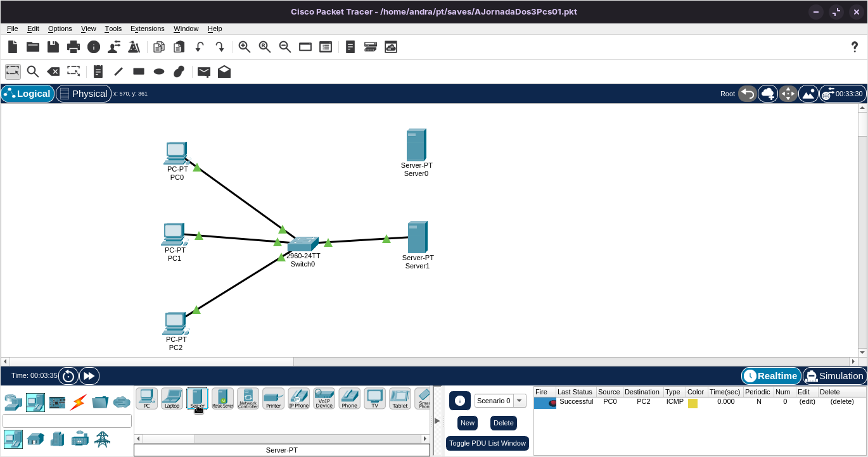
Task: Print using the printer icon
Action: coord(73,47)
